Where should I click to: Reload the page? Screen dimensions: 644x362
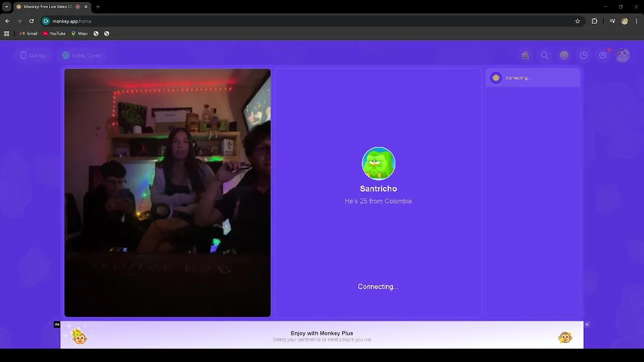coord(31,21)
